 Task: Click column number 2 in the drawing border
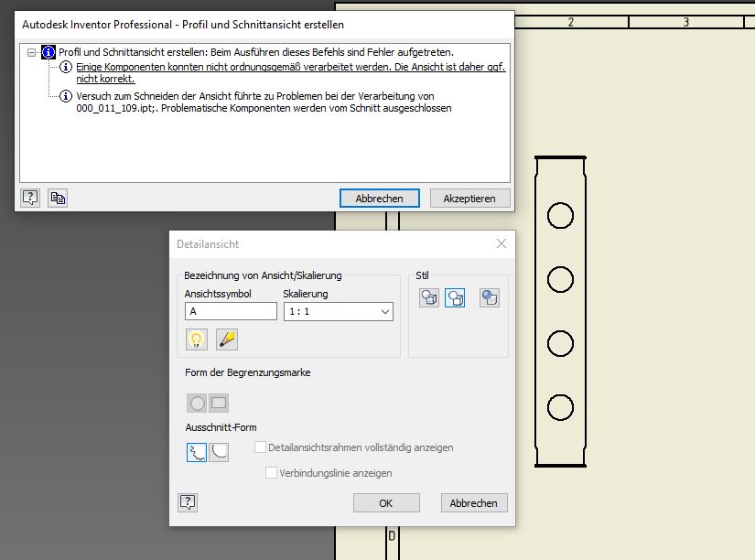[x=570, y=22]
